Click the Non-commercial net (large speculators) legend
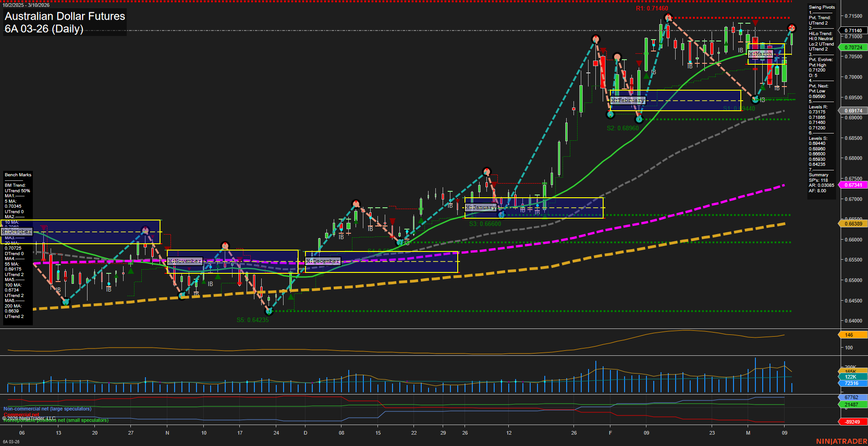Screen dimensions: 868x446 (x=47, y=409)
